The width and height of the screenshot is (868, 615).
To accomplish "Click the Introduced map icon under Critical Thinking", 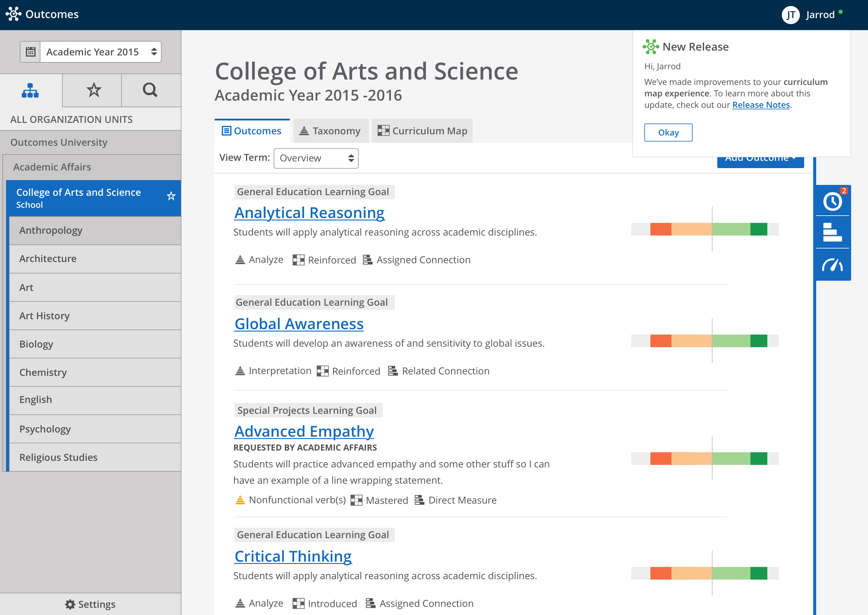I will [x=299, y=603].
